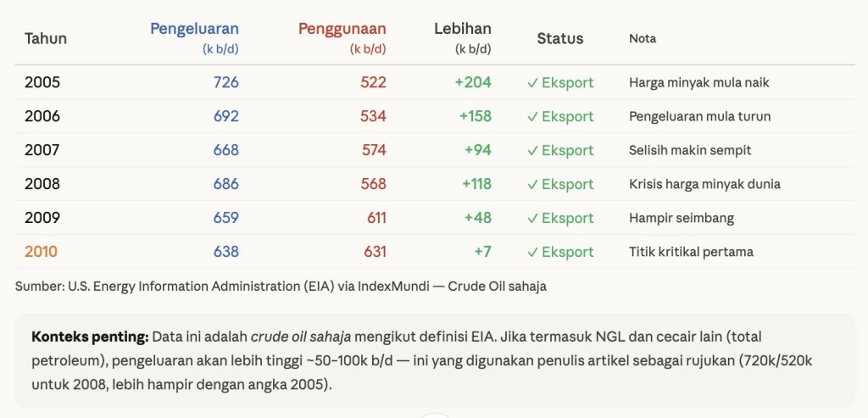Click the Tahun column header
Screen dimensions: 868x418
(x=46, y=38)
